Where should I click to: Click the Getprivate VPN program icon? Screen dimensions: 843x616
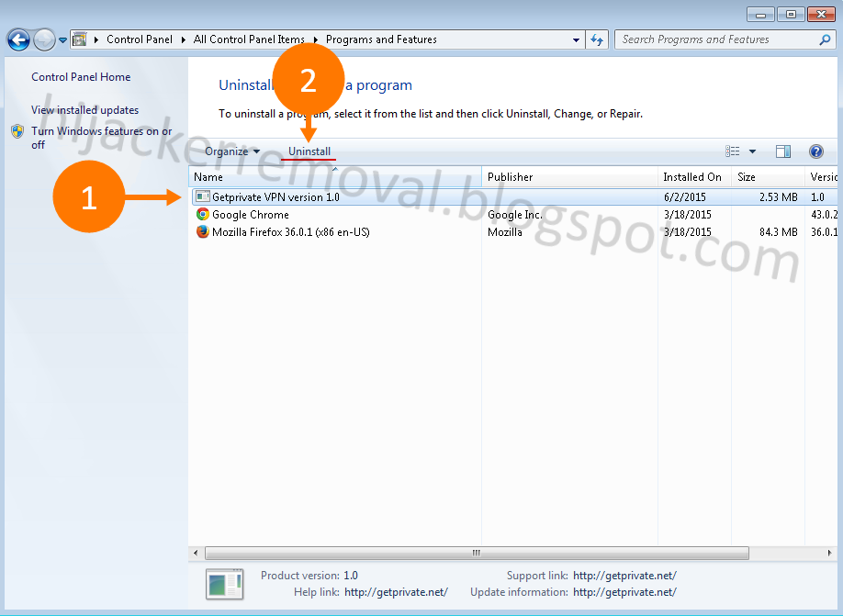tap(203, 197)
